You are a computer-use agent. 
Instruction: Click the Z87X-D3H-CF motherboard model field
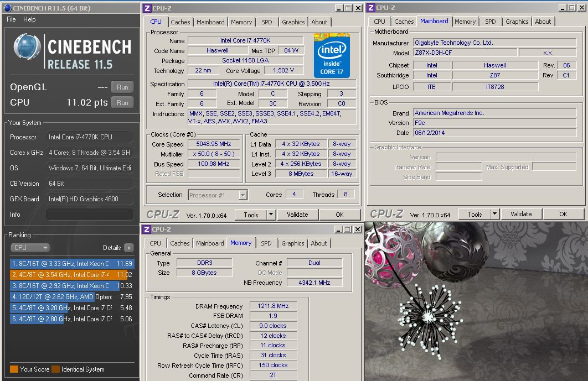pos(465,53)
